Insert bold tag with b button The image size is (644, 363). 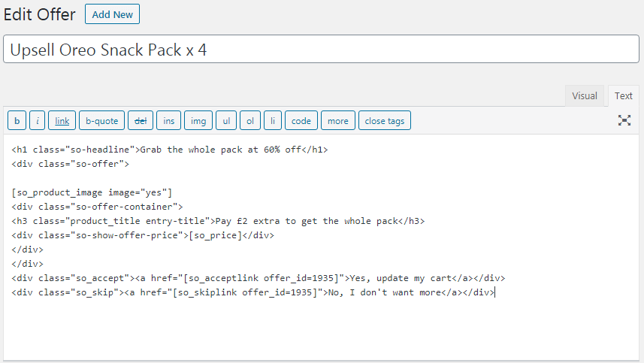pos(17,121)
